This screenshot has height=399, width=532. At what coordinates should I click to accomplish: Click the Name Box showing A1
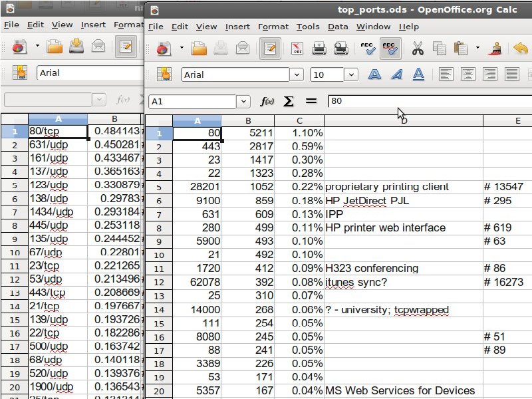coord(192,102)
